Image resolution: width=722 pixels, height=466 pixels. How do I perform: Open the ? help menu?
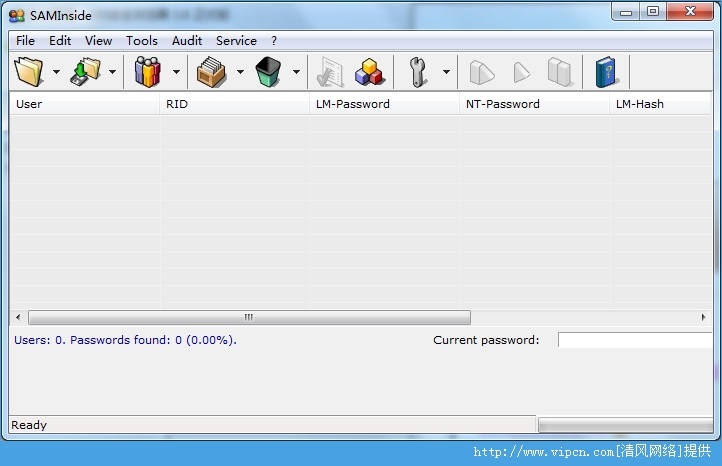click(x=274, y=41)
